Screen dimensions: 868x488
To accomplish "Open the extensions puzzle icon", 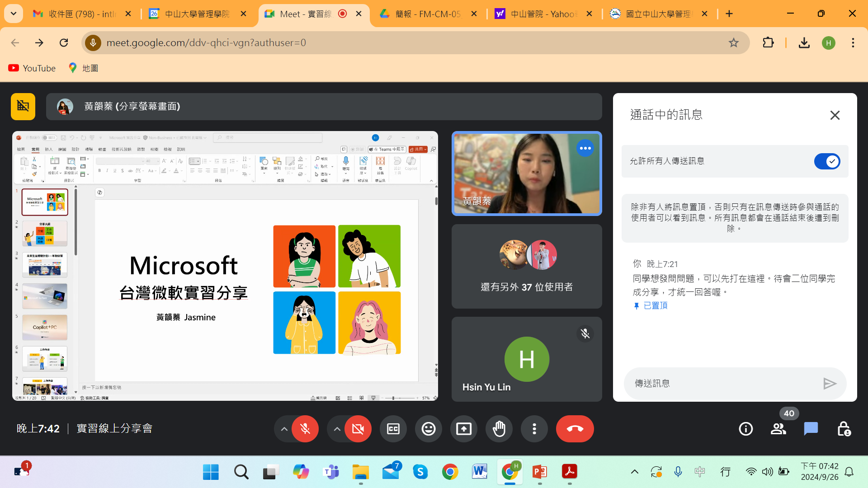I will point(768,42).
